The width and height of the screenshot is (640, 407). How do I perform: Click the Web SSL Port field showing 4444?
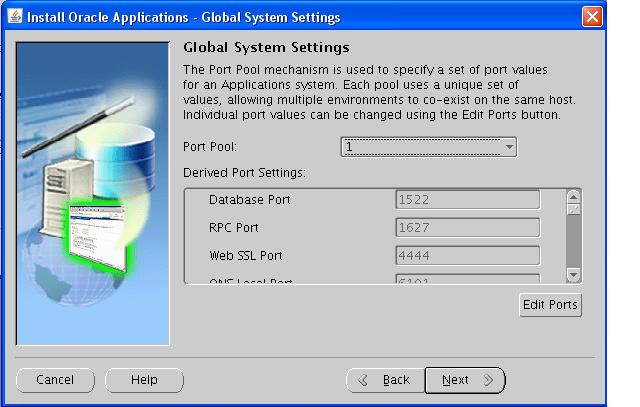[x=467, y=255]
